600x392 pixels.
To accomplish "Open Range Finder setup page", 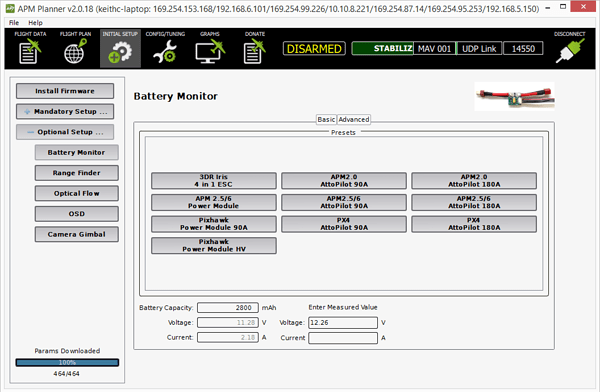I will [77, 173].
